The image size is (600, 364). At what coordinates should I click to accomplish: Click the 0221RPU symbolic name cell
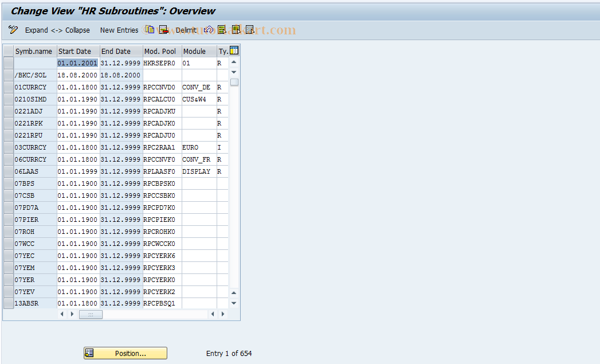tap(35, 135)
